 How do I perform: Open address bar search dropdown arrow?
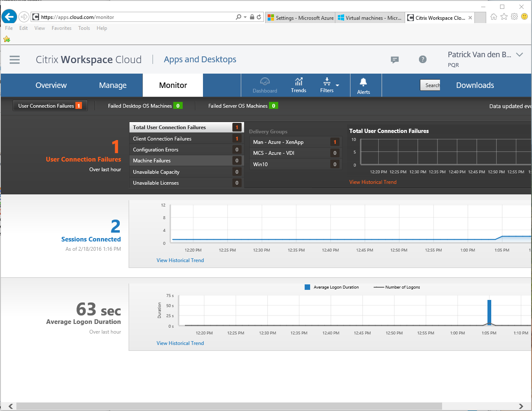(x=245, y=17)
